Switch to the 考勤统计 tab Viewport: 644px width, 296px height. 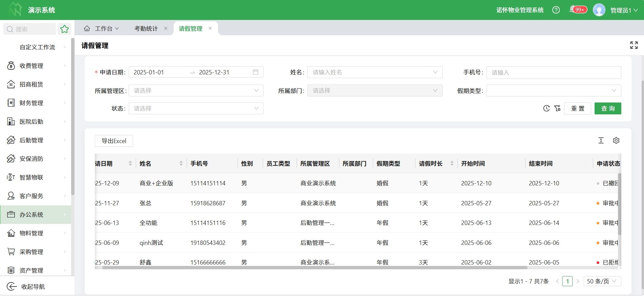coord(146,29)
